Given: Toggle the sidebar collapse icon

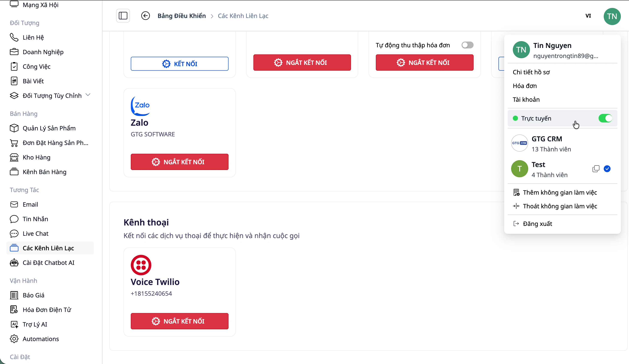Looking at the screenshot, I should 123,16.
